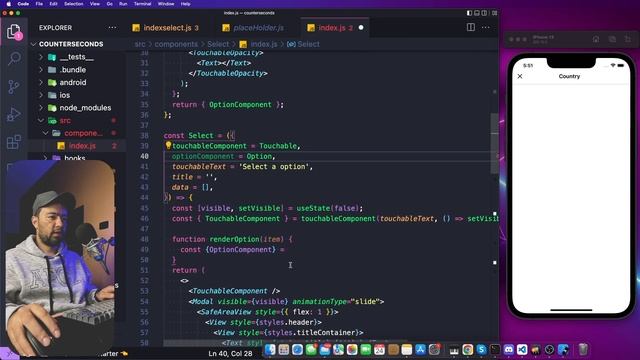The width and height of the screenshot is (640, 360).
Task: Open Finder from the Dock
Action: (270, 349)
